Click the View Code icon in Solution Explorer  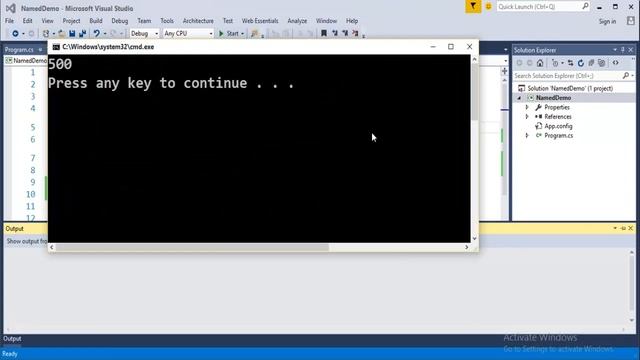point(616,63)
